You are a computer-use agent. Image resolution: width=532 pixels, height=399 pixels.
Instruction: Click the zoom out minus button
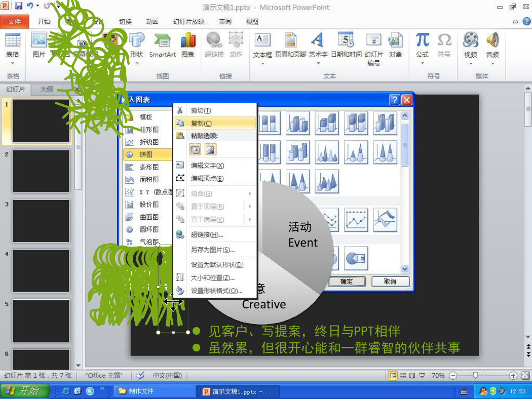tap(453, 376)
